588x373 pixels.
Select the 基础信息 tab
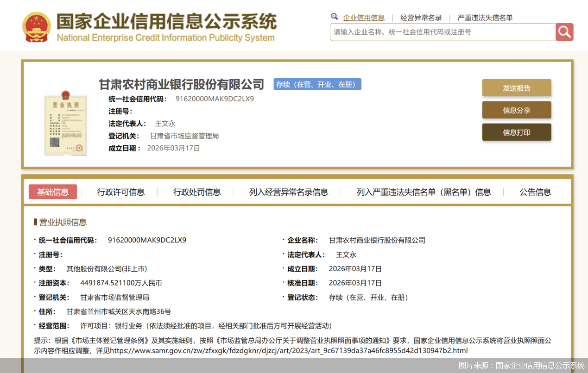tap(53, 192)
